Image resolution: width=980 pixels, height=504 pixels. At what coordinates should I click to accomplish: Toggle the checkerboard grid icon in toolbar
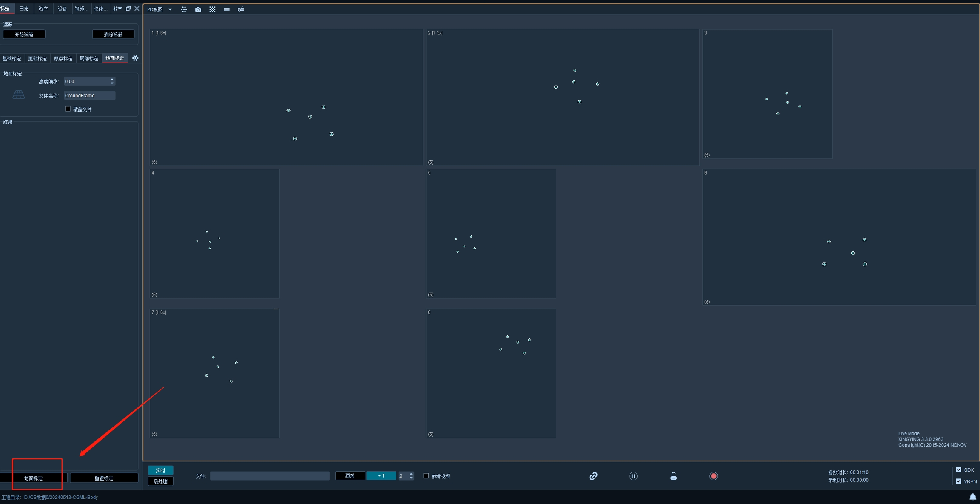pos(212,9)
